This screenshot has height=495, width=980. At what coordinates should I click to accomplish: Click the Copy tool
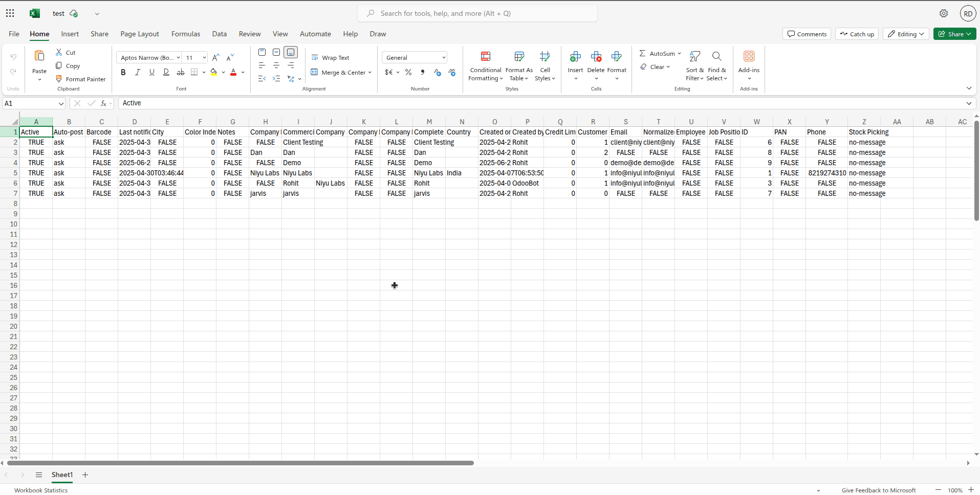(x=68, y=66)
